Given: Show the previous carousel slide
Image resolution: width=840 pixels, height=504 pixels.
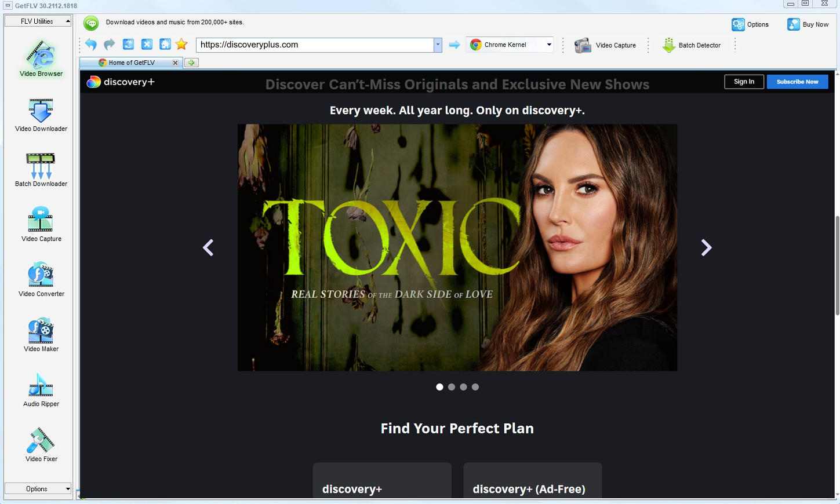Looking at the screenshot, I should pyautogui.click(x=208, y=247).
